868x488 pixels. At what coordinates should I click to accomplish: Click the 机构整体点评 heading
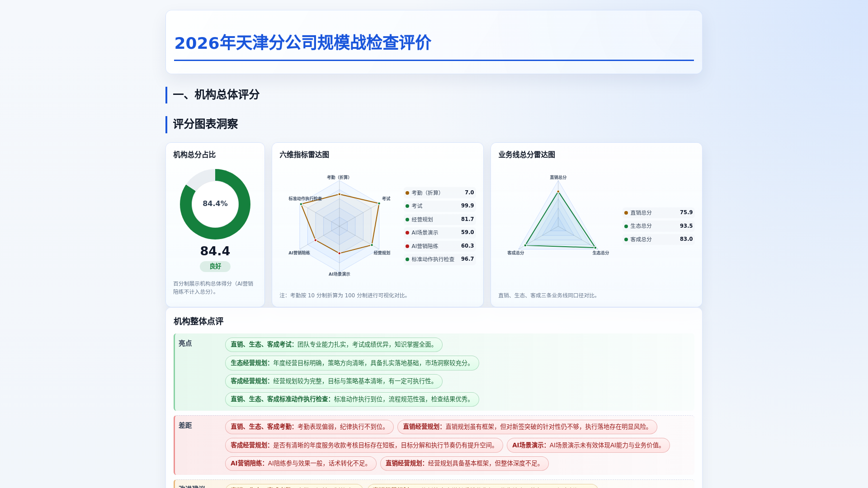tap(198, 321)
